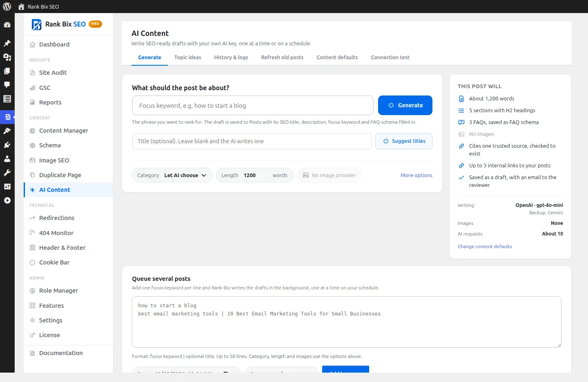Open the Connection test tab
Viewport: 588px width, 382px height.
390,58
